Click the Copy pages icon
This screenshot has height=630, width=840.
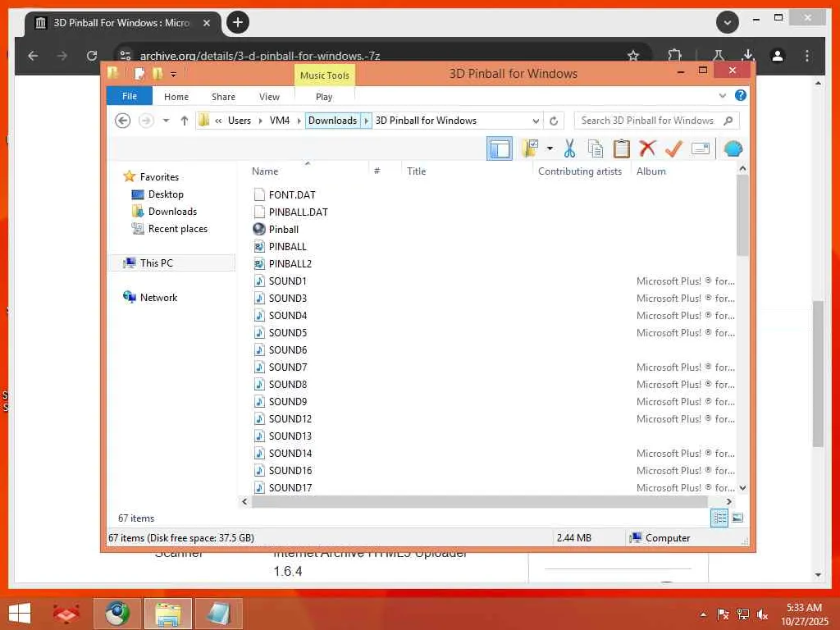[x=596, y=148]
